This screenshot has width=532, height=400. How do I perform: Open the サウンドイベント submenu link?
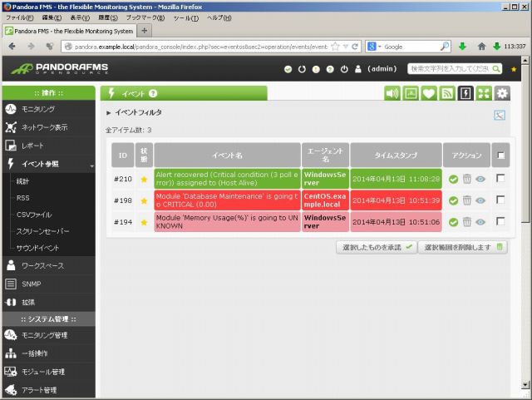[37, 248]
